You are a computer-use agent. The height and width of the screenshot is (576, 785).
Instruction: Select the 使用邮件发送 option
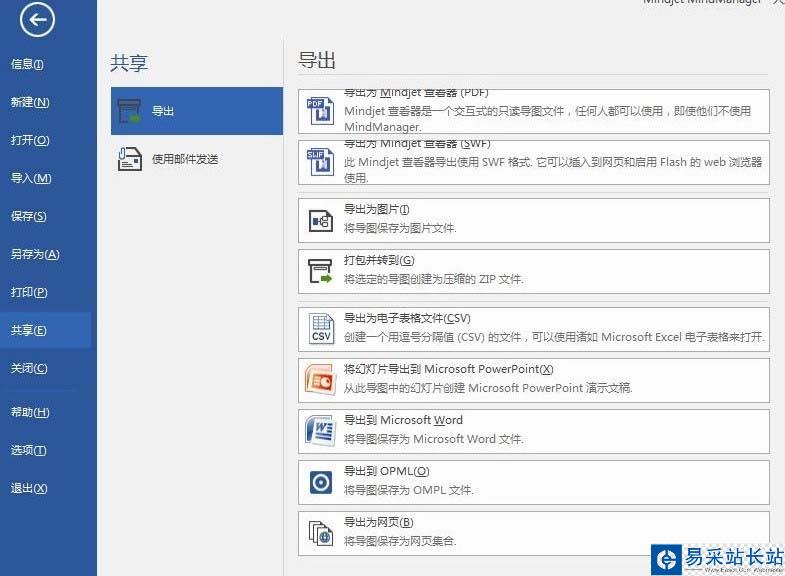tap(197, 159)
